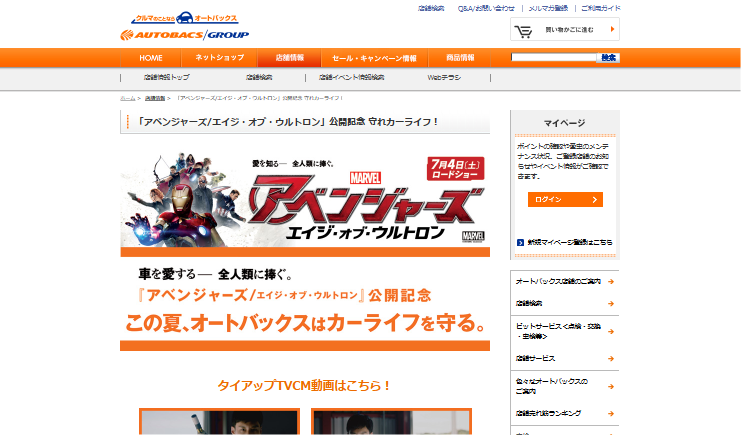
Task: Click この夏、オートバックスはカーライフを守る slogan banner
Action: coord(305,323)
